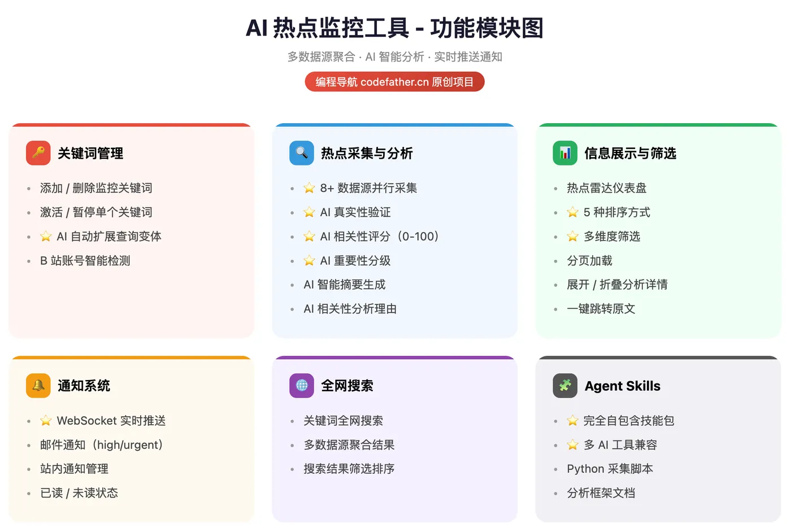Click the AI 智能摘要生成 item
791x532 pixels.
pos(345,285)
